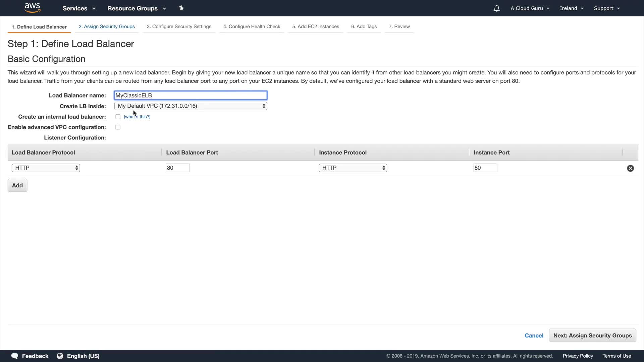The width and height of the screenshot is (644, 362).
Task: Expand the Services menu
Action: click(x=79, y=8)
